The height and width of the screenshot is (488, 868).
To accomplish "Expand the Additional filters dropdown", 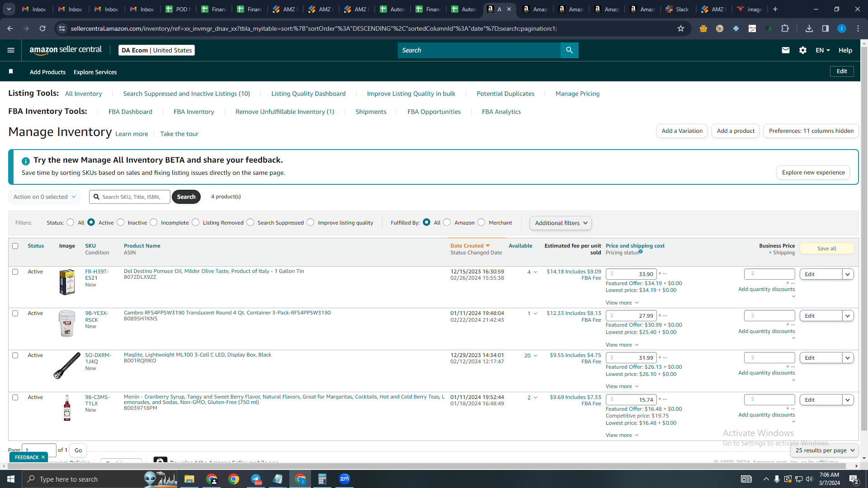I will click(561, 223).
